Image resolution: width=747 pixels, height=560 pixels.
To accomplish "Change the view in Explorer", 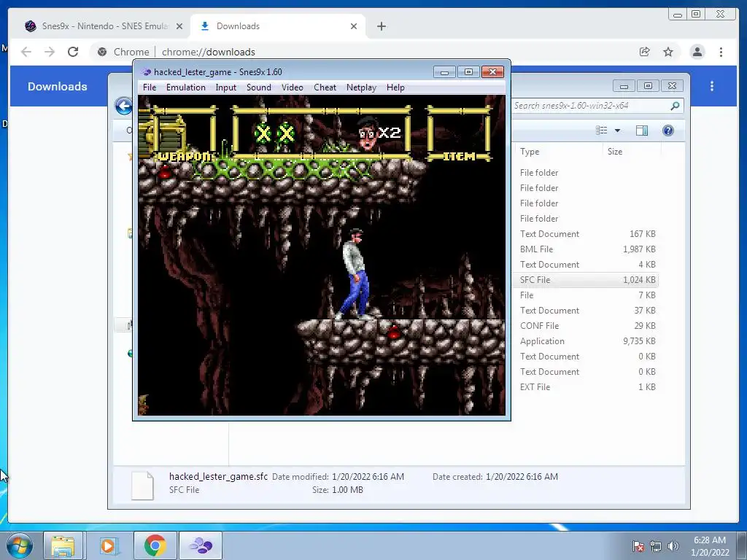I will tap(602, 131).
